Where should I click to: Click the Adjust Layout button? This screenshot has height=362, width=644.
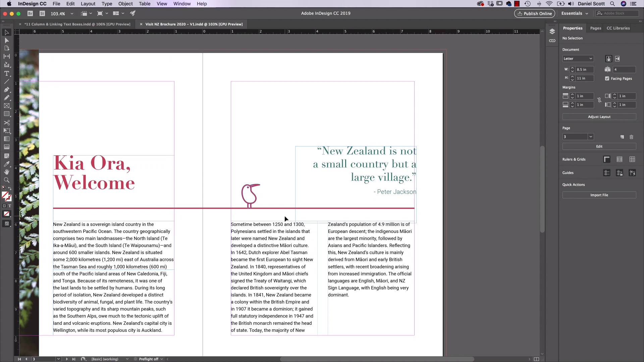pyautogui.click(x=599, y=116)
